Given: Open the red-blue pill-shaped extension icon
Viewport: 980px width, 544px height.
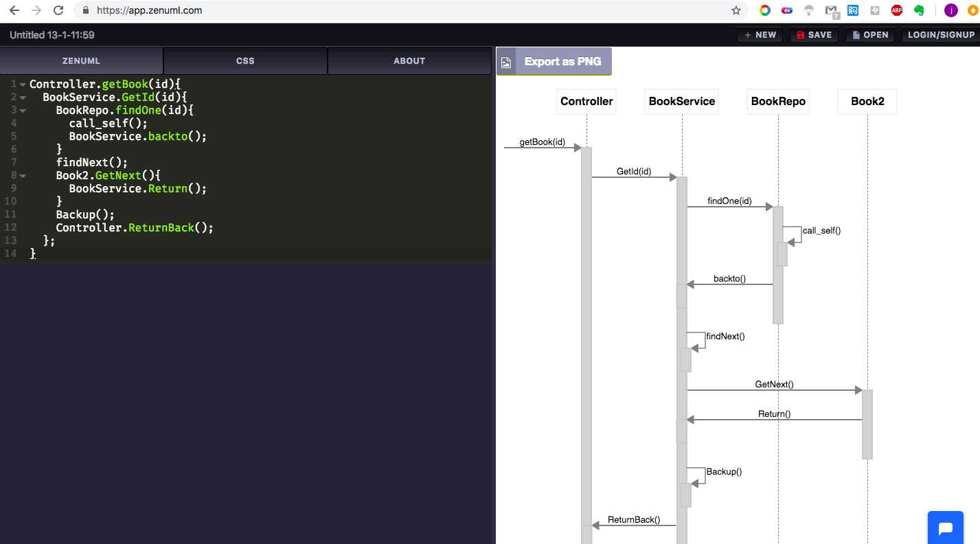Looking at the screenshot, I should coord(787,10).
